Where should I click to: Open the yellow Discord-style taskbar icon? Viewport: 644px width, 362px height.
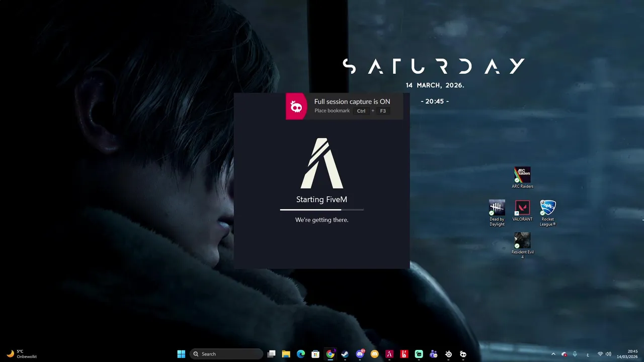374,354
